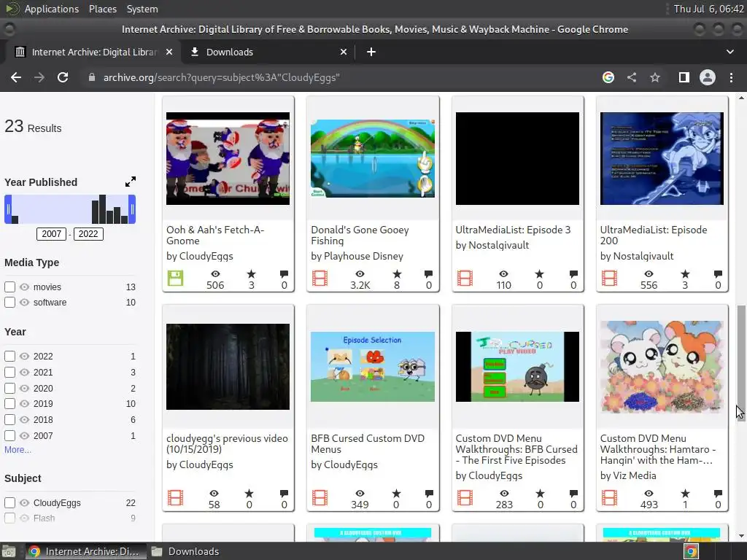Click the reviews icon on Ooh & Aah's Fetch-A-Gnome

(x=284, y=274)
